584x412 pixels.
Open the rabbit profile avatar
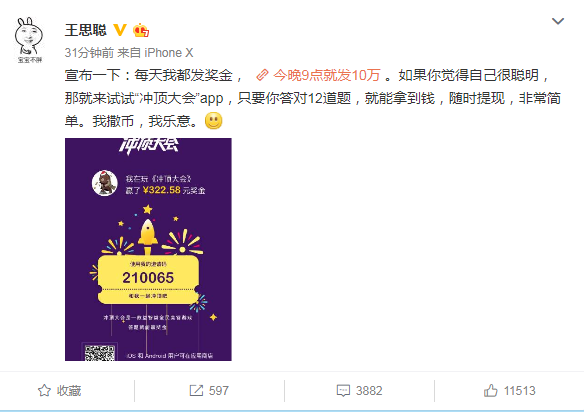29,40
